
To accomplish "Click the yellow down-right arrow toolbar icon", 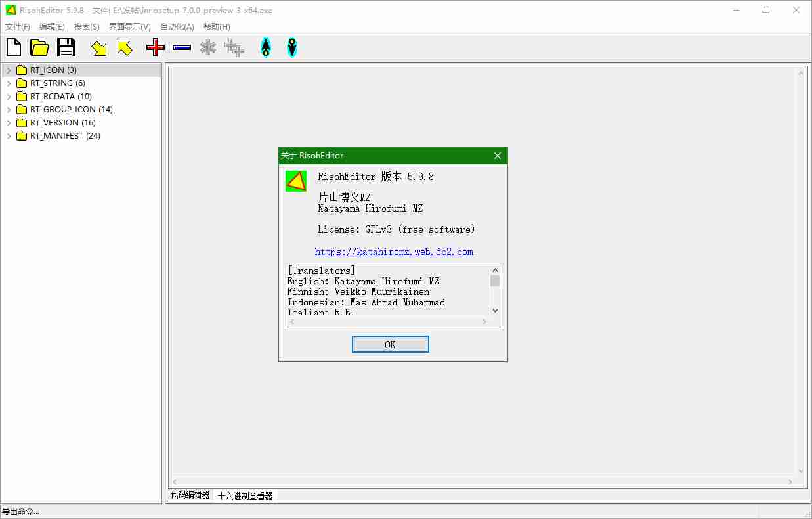I will click(99, 47).
